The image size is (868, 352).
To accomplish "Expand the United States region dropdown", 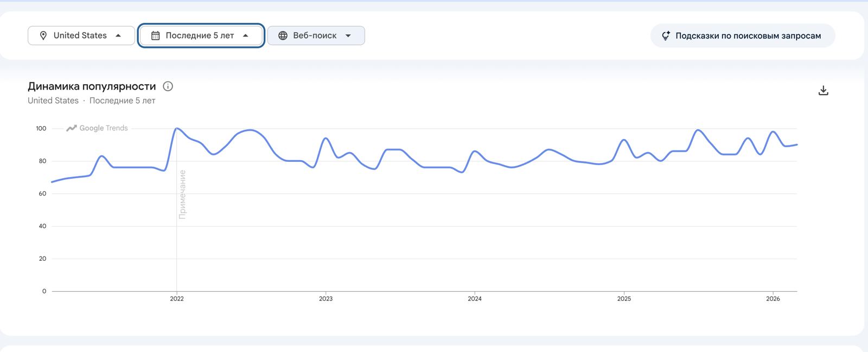I will (x=81, y=36).
